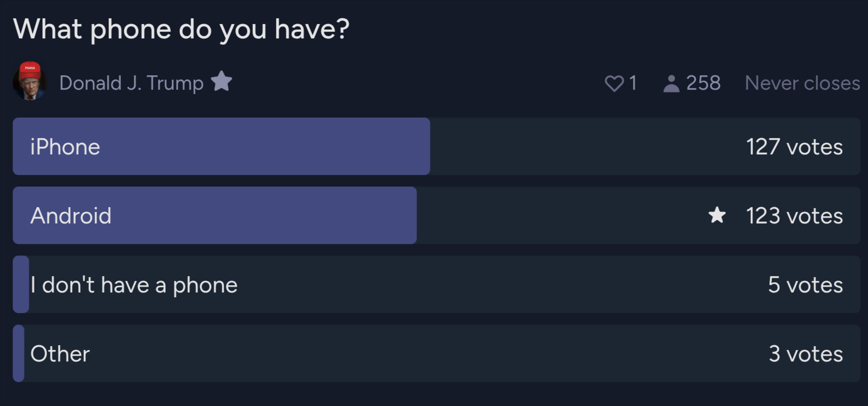Pick the Other poll option label
This screenshot has height=406, width=868.
60,354
